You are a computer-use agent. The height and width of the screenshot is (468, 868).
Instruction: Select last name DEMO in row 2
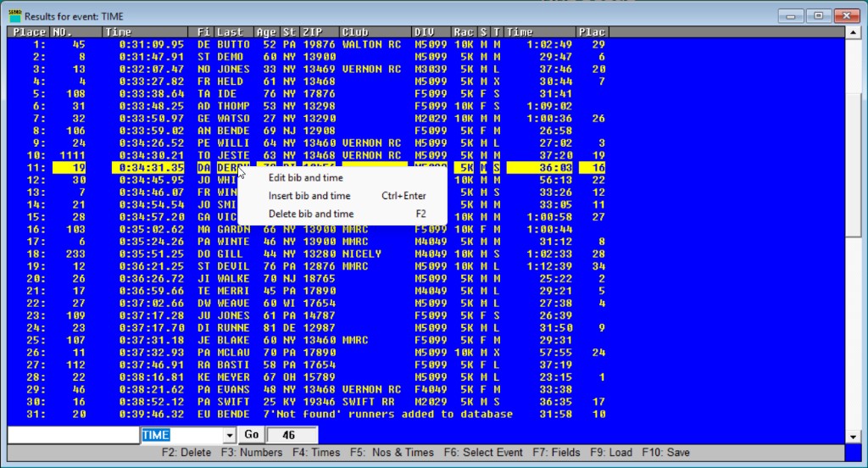tap(230, 57)
